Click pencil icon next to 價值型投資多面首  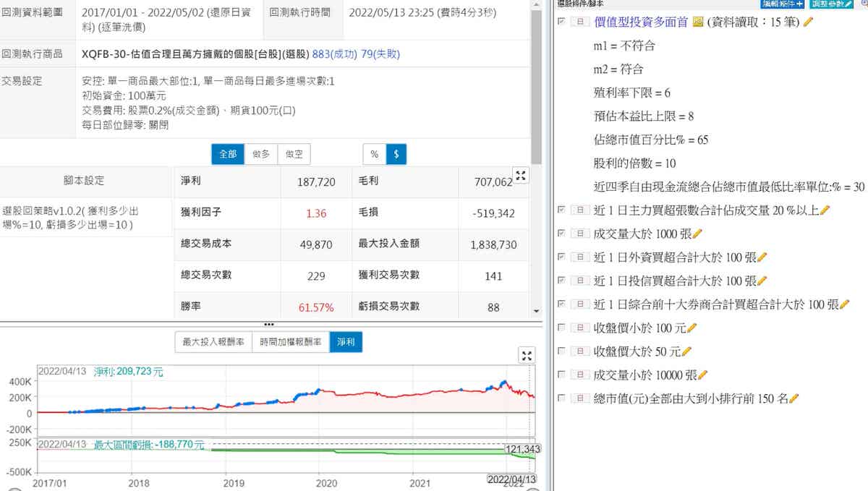coord(809,22)
